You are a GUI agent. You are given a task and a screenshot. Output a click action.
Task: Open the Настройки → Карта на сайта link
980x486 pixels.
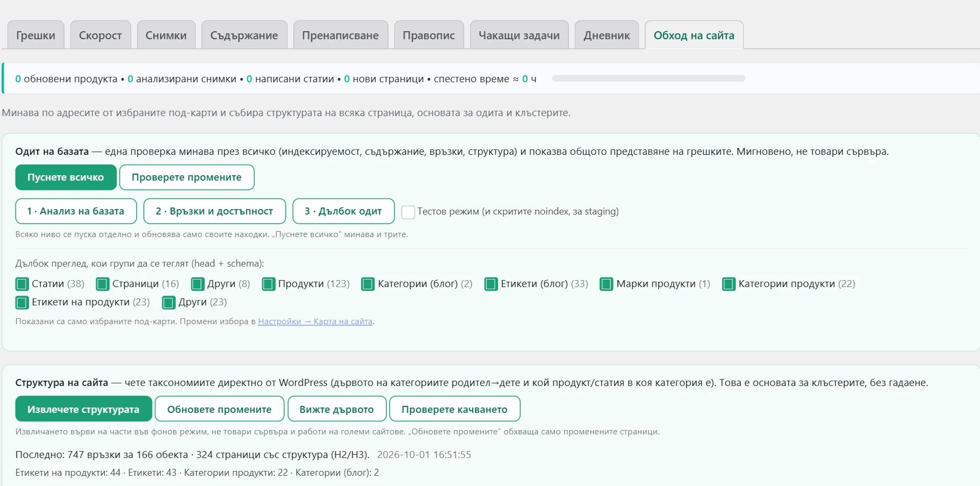pyautogui.click(x=315, y=321)
